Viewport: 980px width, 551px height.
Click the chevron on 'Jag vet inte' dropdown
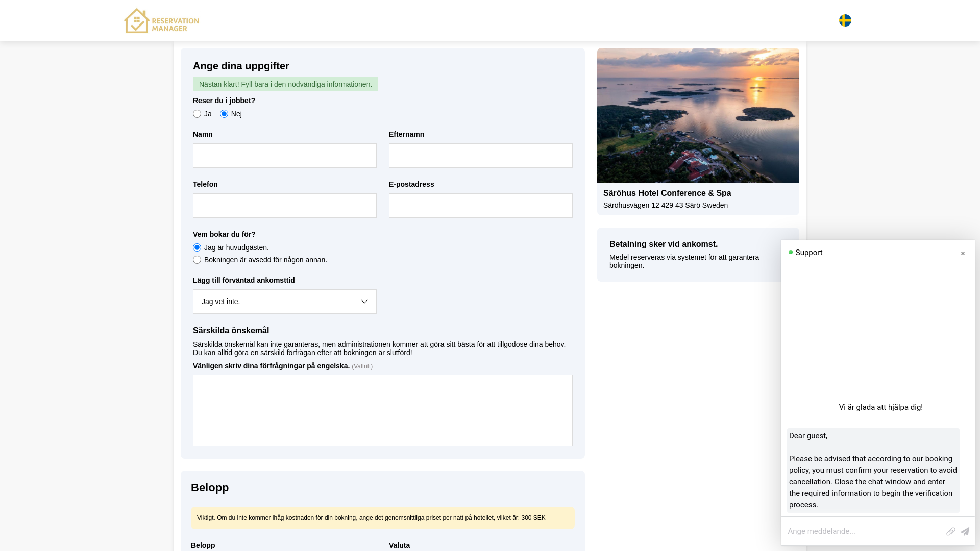[x=364, y=302]
